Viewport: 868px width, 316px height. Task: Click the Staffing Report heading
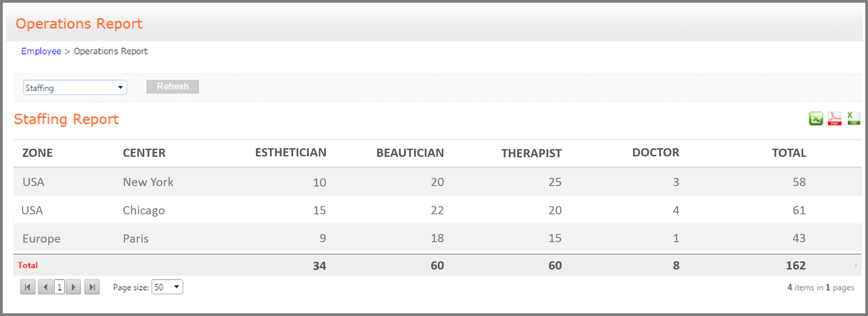pos(66,119)
